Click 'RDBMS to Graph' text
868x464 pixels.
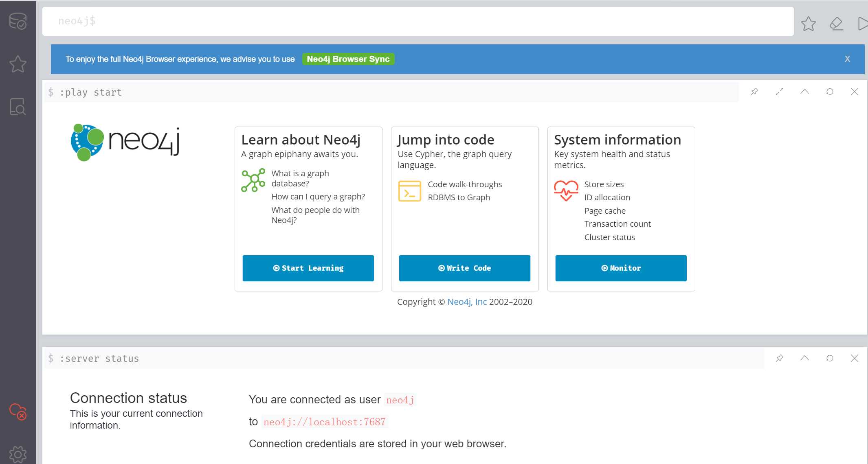coord(459,197)
